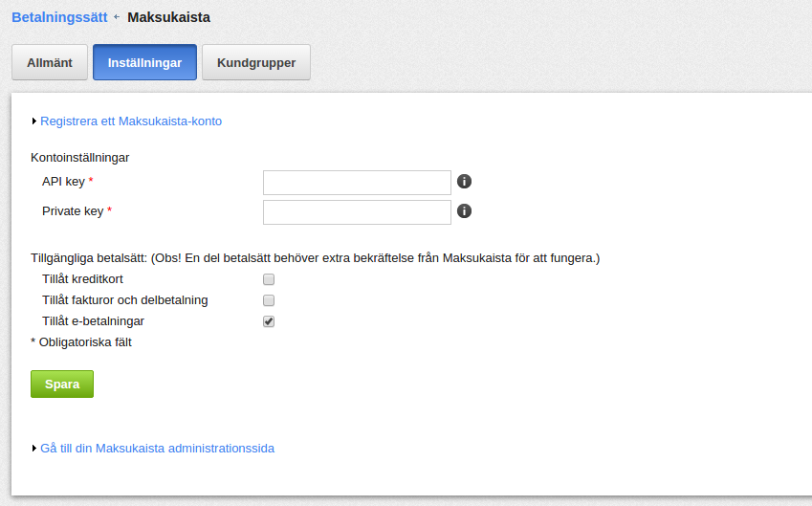Enable the Tillåt kreditkort checkbox
The image size is (812, 506).
point(268,279)
